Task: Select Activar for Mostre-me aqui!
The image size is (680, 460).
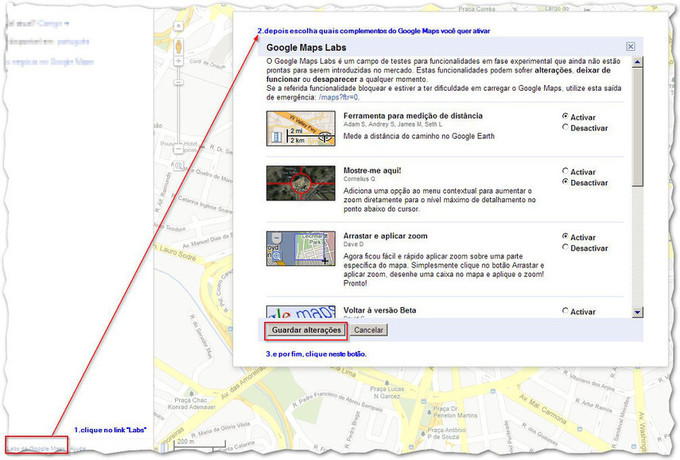Action: [x=566, y=171]
